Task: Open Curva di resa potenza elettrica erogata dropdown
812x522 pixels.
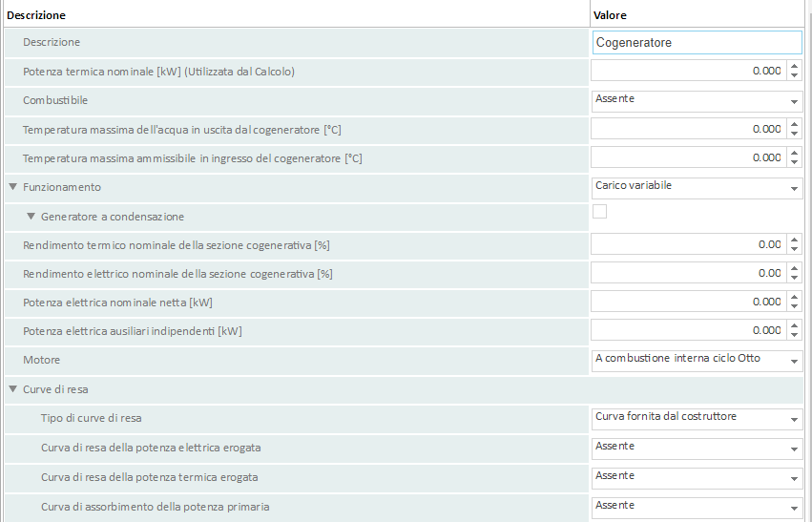Action: 697,449
